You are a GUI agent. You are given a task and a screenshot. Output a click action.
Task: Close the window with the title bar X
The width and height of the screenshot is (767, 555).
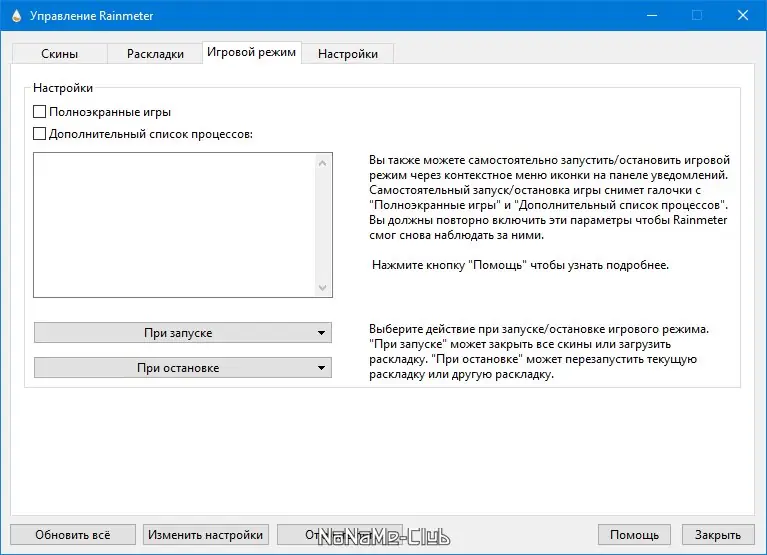(743, 16)
